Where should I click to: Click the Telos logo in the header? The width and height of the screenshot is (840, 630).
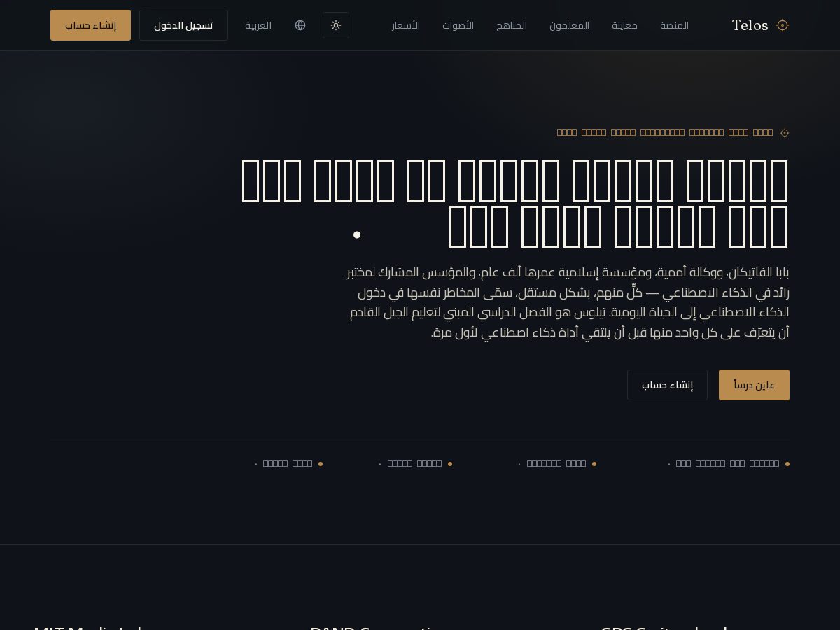[760, 25]
